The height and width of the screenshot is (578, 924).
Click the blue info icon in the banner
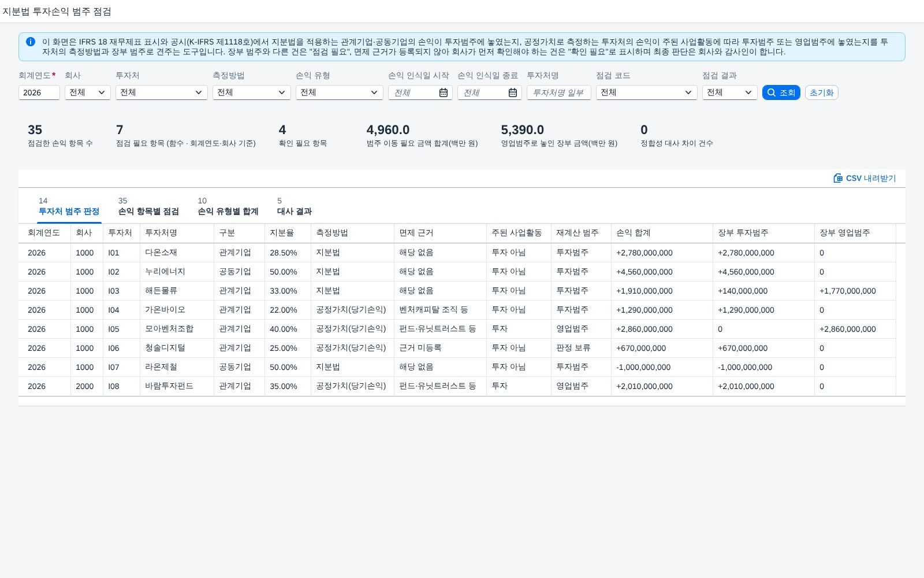(x=31, y=42)
